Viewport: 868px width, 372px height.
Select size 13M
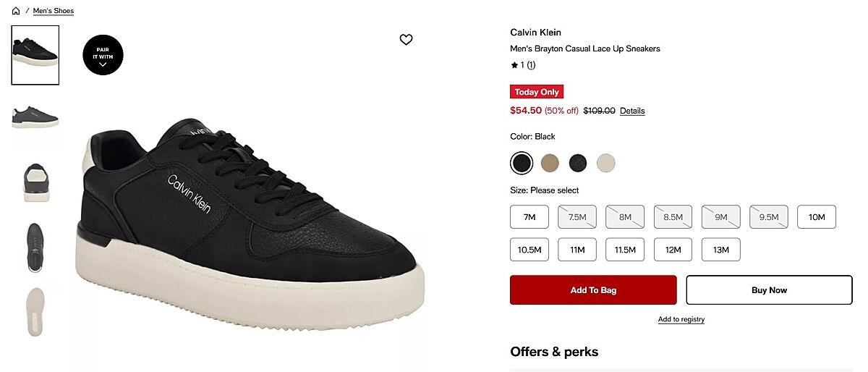coord(720,250)
